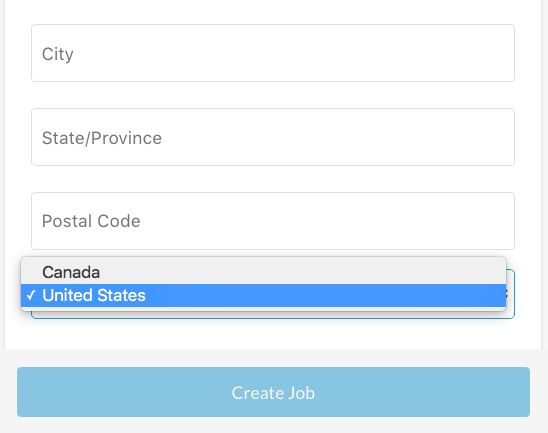Click the City placeholder text
The image size is (548, 433).
click(x=58, y=54)
